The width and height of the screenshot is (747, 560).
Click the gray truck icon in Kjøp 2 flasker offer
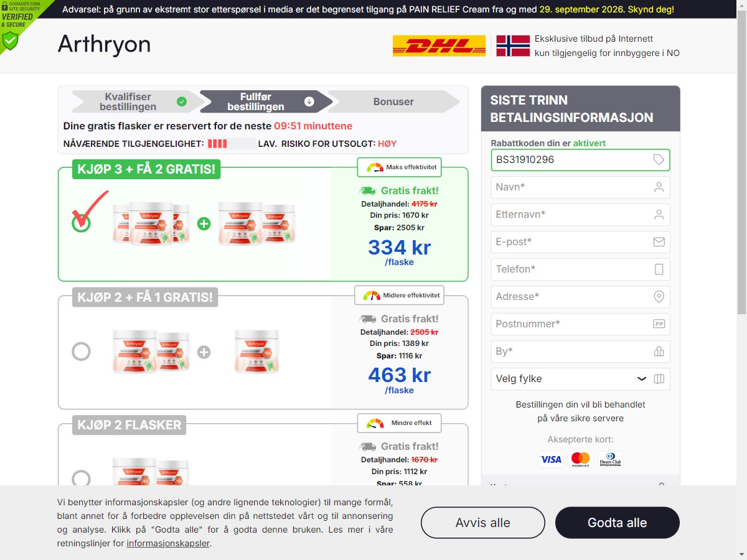[x=368, y=447]
